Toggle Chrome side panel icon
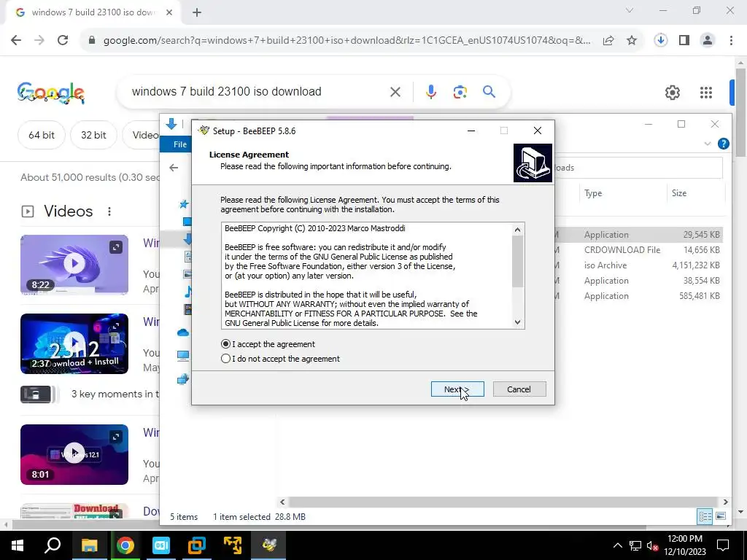 pos(684,41)
